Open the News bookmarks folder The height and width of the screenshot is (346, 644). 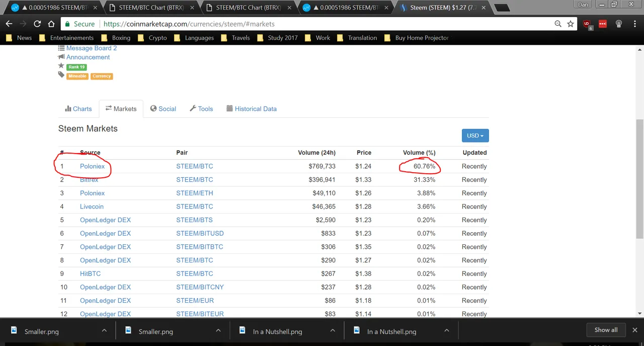point(19,38)
